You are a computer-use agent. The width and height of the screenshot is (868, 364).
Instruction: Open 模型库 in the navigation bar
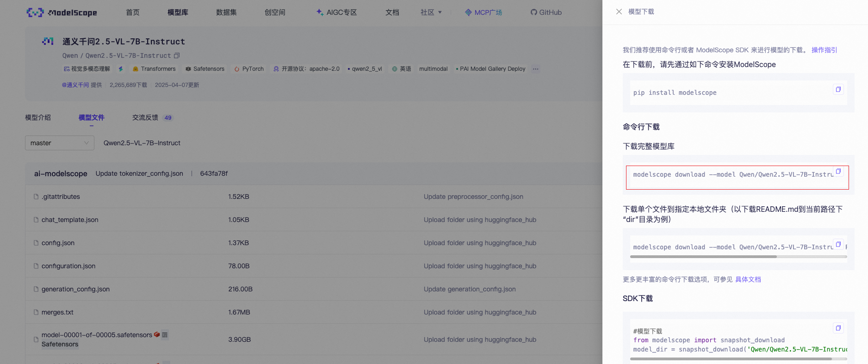point(178,12)
